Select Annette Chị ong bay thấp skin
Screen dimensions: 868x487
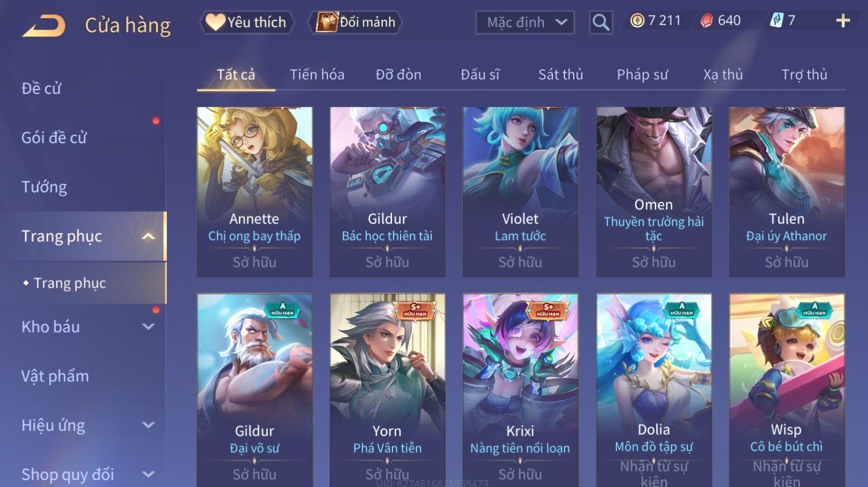click(x=255, y=192)
